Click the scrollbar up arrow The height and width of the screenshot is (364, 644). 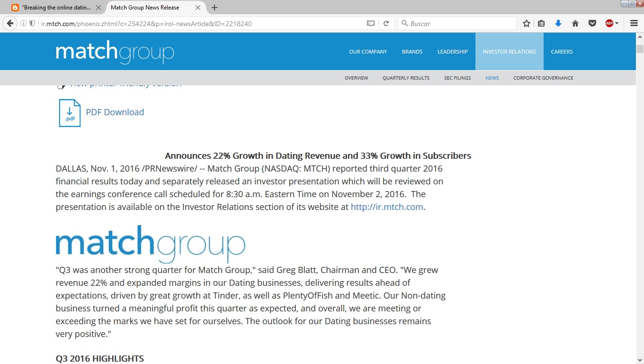click(x=640, y=37)
